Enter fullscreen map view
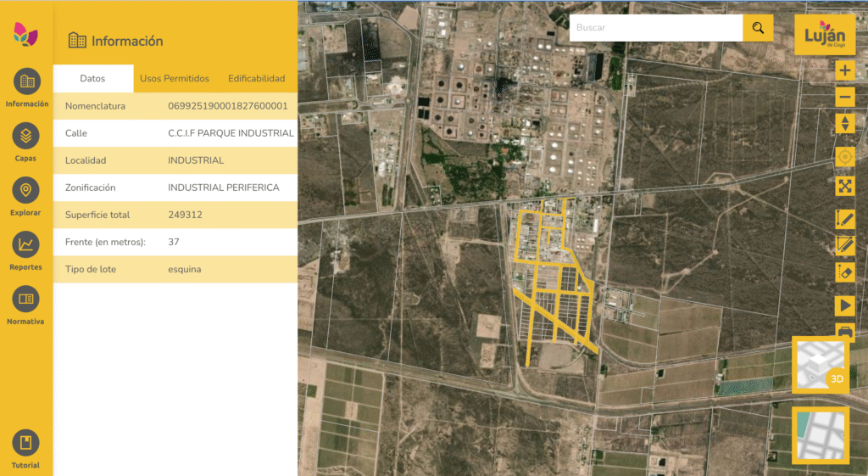This screenshot has height=476, width=868. pos(844,186)
